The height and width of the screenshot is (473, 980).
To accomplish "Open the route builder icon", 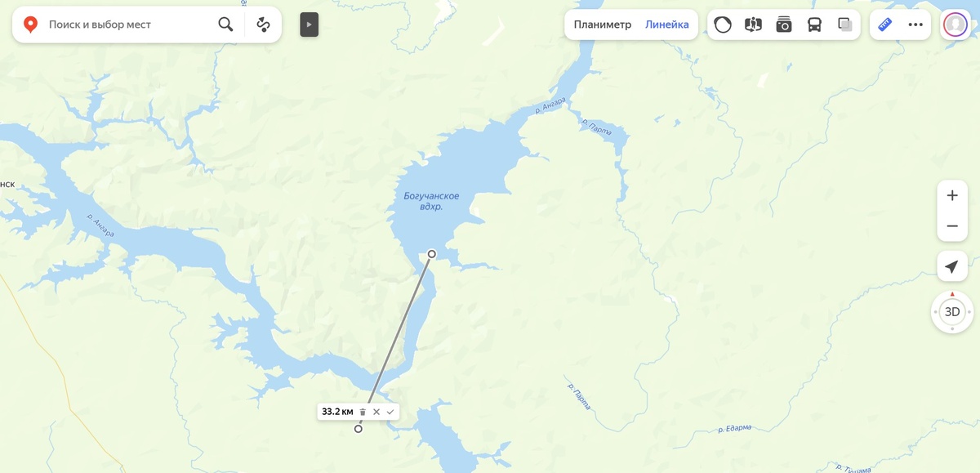I will coord(263,25).
